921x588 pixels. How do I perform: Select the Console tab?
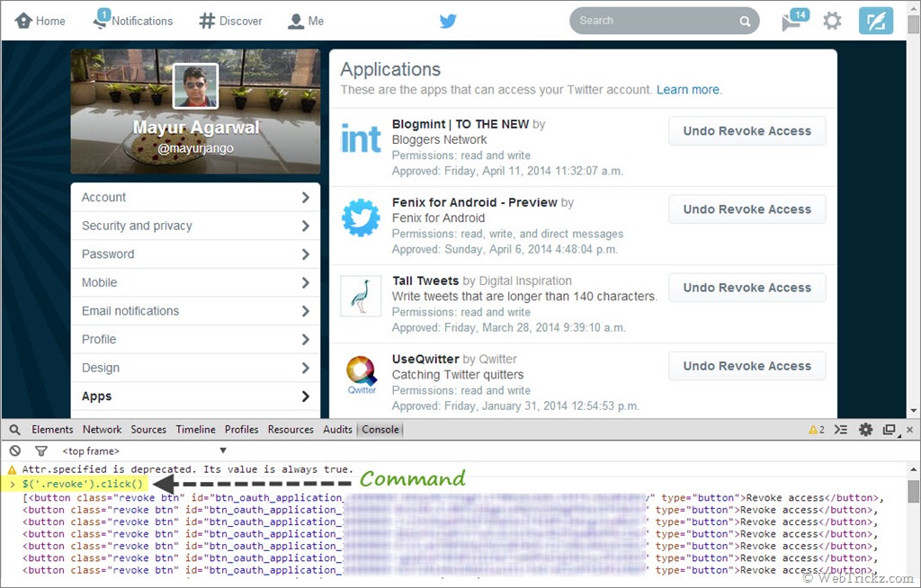click(x=380, y=430)
